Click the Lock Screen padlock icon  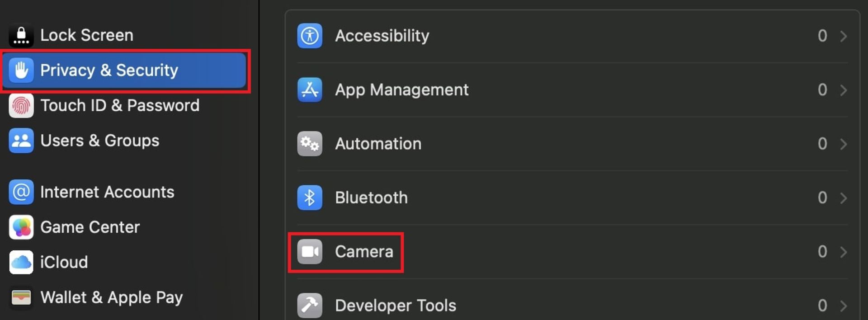(x=21, y=35)
